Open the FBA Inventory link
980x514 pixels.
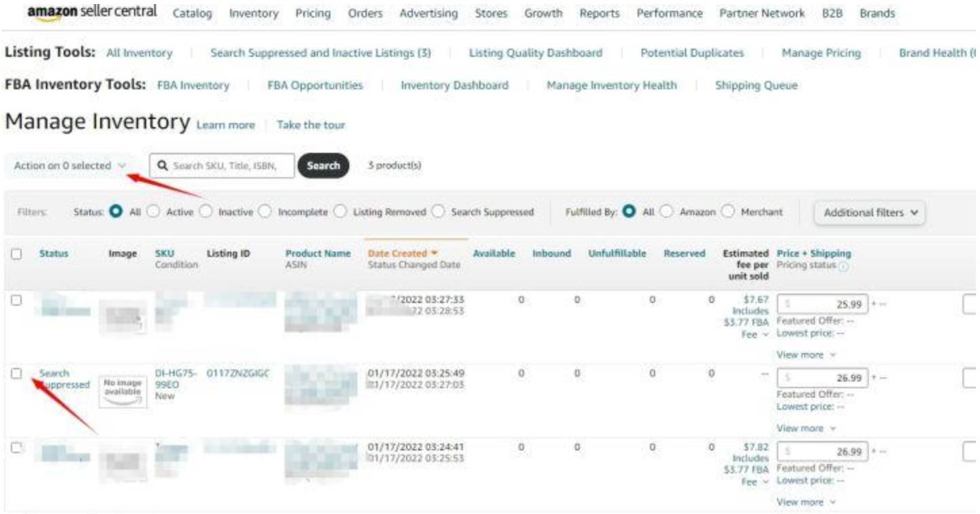[x=194, y=85]
